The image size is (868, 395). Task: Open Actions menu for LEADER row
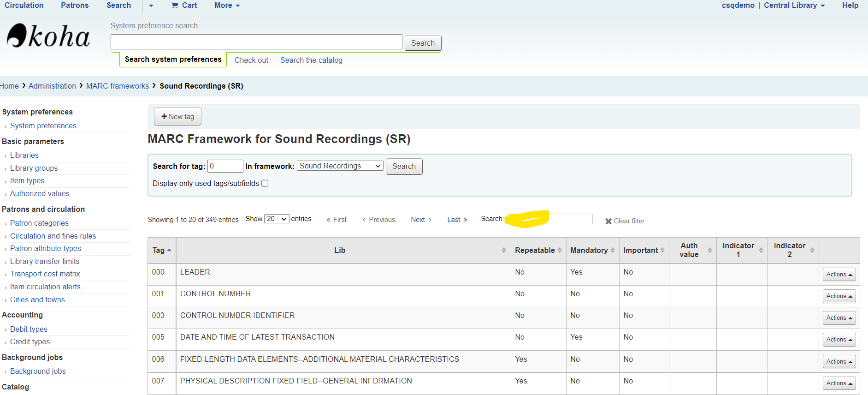pyautogui.click(x=839, y=275)
